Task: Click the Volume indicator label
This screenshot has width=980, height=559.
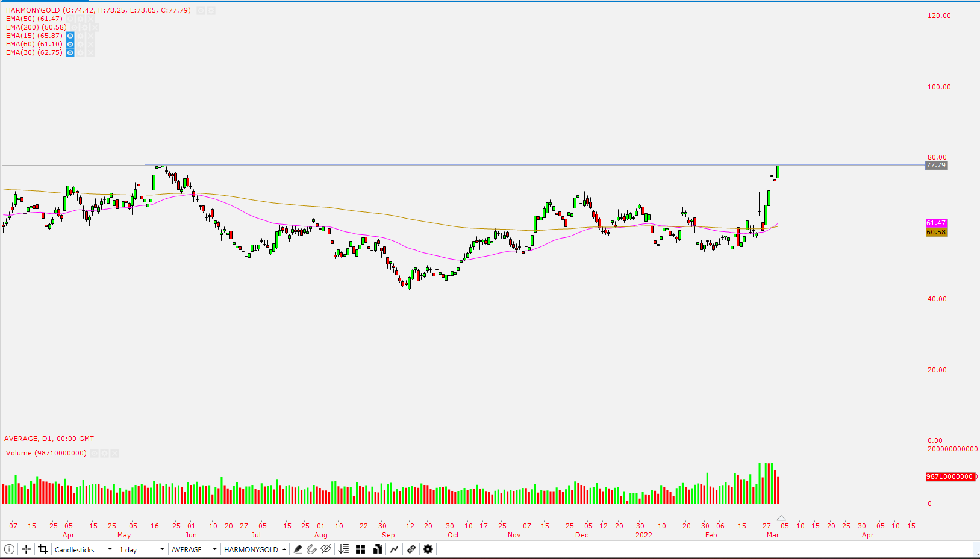Action: coord(46,453)
